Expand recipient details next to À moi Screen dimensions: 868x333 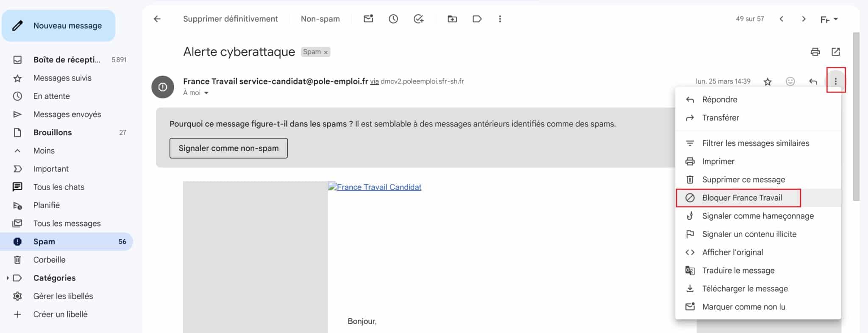click(206, 93)
